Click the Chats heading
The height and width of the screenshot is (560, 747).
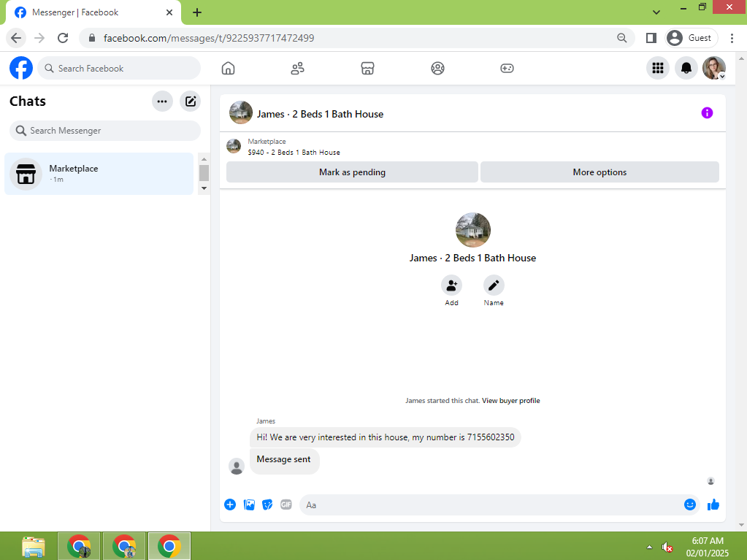click(x=28, y=101)
